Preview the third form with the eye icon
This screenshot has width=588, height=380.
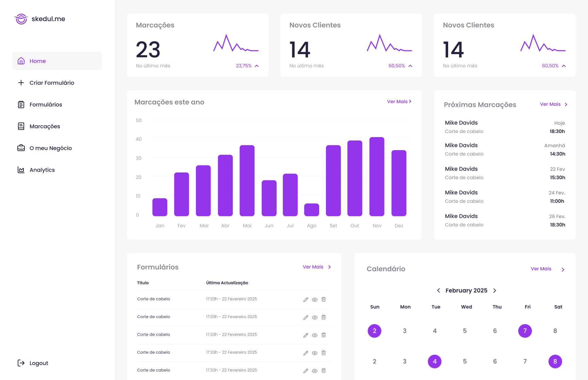(x=315, y=335)
